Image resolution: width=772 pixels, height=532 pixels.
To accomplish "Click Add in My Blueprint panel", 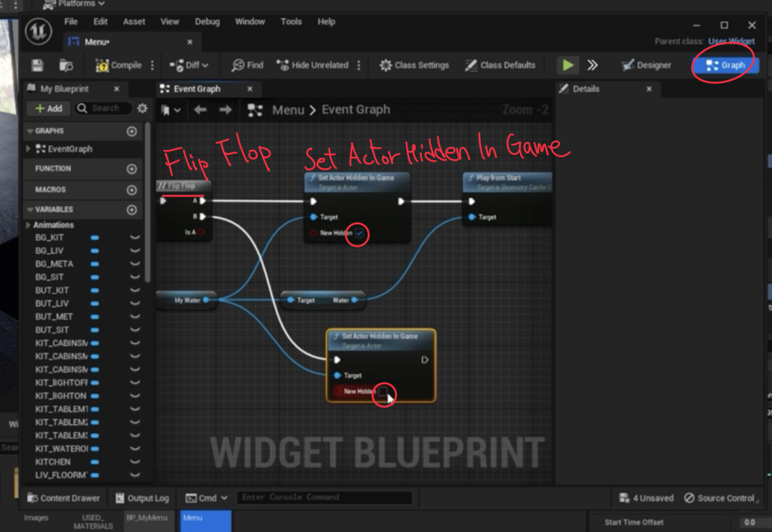I will pos(49,108).
